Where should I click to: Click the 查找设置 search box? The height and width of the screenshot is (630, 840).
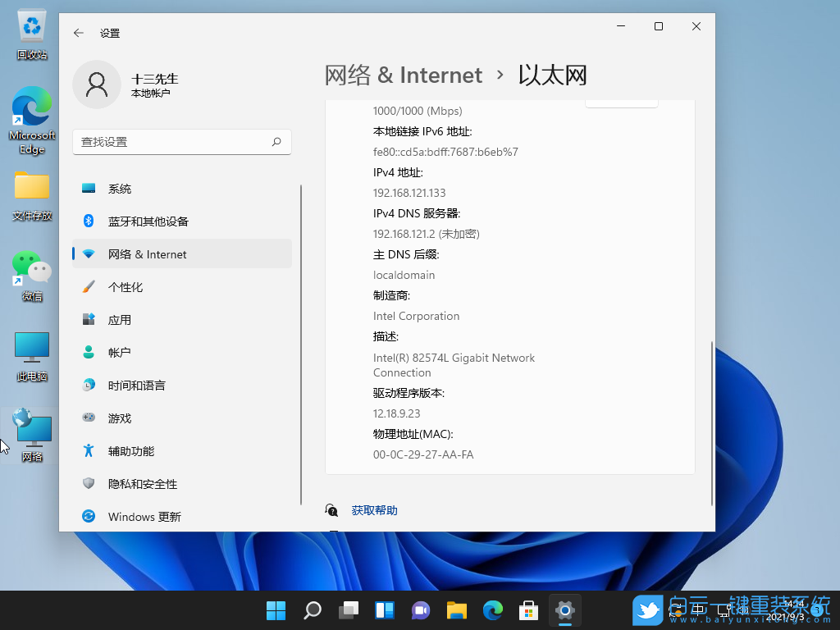pos(182,142)
